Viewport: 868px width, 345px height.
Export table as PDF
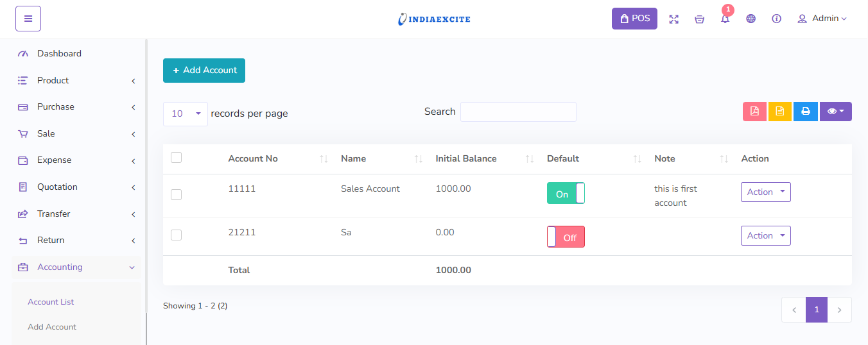pos(754,112)
